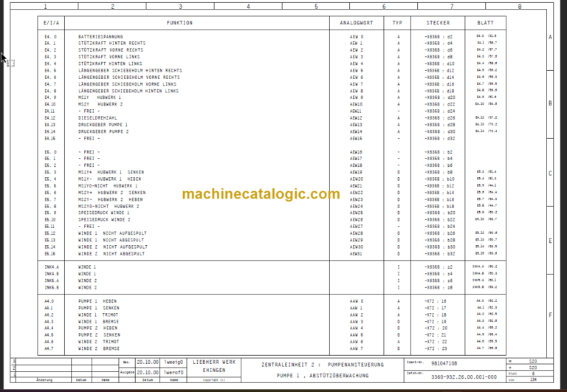Select LÄNGENGEBER SCHIEBEHOLM HINTEN RECHTS text
The height and width of the screenshot is (392, 567).
130,71
